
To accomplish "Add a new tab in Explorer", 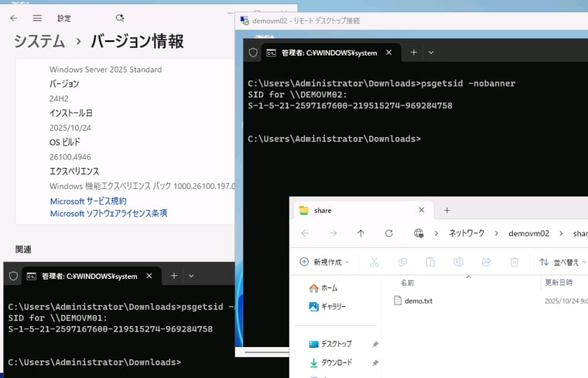I will (446, 210).
